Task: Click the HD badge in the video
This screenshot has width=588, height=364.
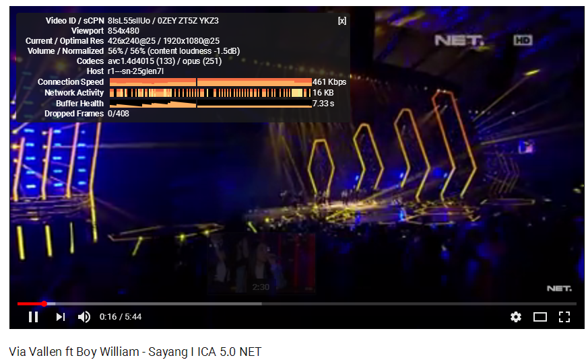Action: [x=523, y=40]
